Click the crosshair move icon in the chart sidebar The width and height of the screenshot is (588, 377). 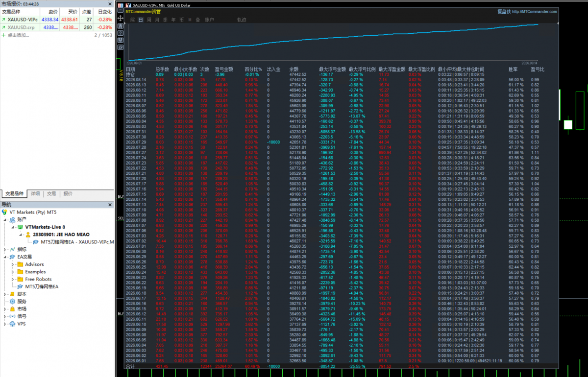[x=121, y=18]
